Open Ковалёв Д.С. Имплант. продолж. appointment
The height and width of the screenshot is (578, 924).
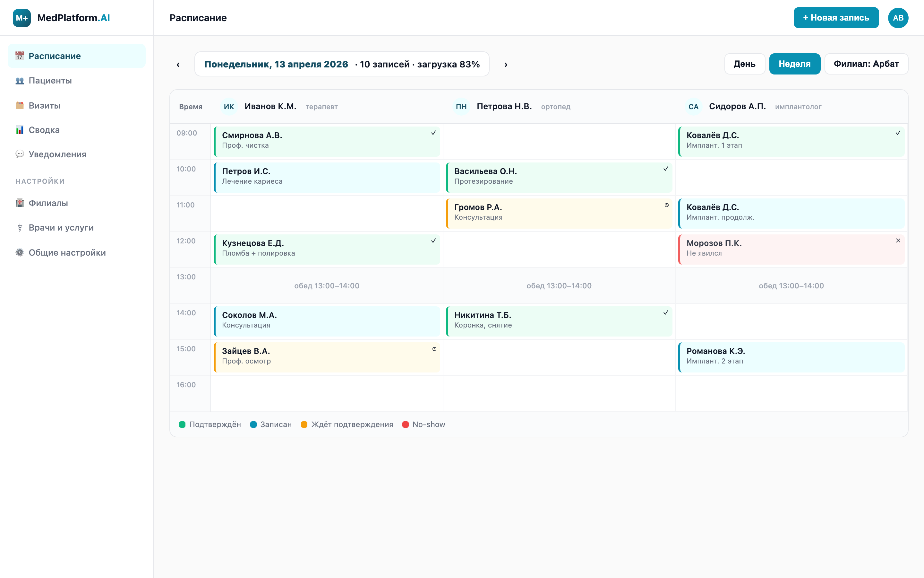click(791, 213)
